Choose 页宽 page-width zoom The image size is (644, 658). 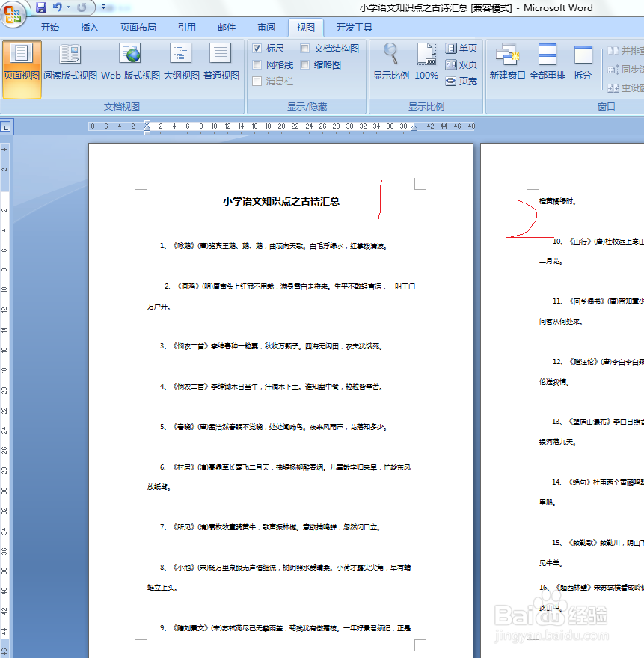click(461, 81)
